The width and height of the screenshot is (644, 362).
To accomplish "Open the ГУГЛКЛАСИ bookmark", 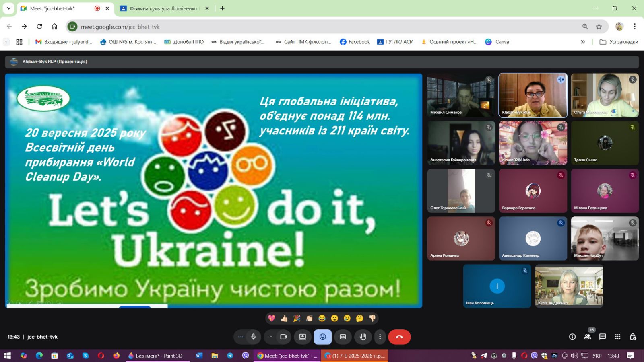I will pyautogui.click(x=395, y=42).
